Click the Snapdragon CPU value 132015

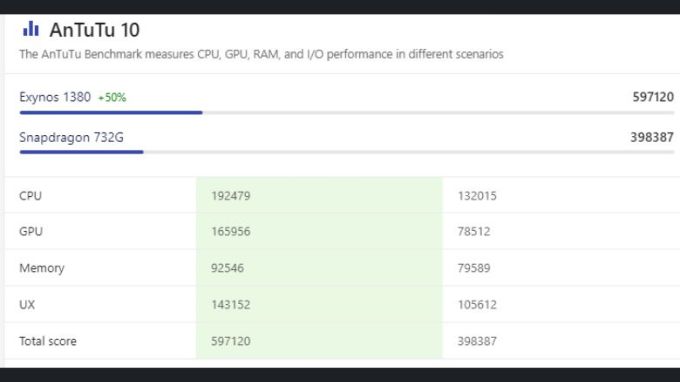[x=477, y=196]
